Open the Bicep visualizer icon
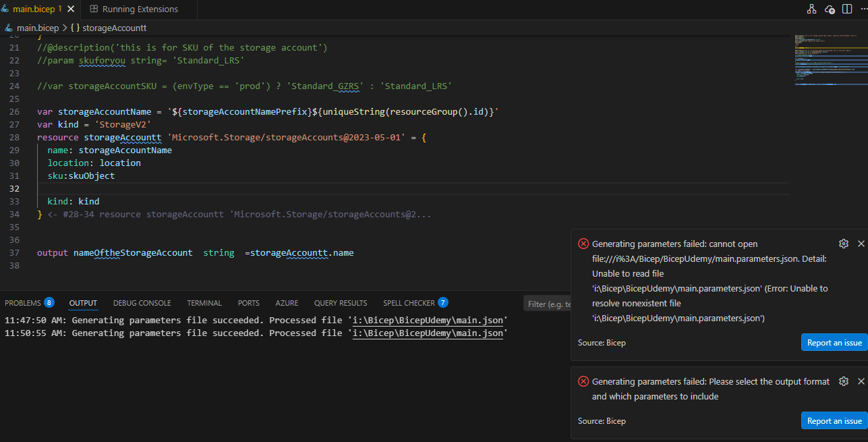The image size is (868, 442). tap(812, 9)
